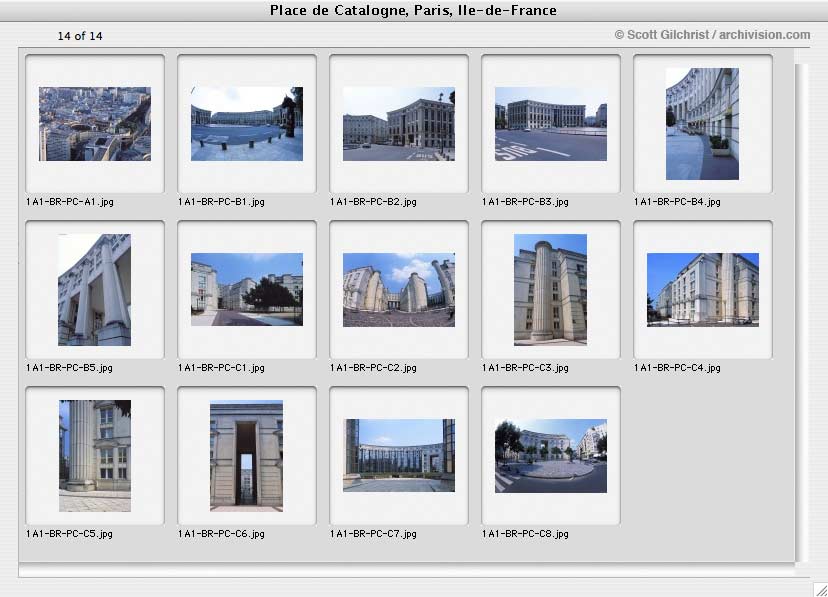
Task: Click the filename label 1A1-BR-PC-C5.jpg
Action: (x=70, y=534)
